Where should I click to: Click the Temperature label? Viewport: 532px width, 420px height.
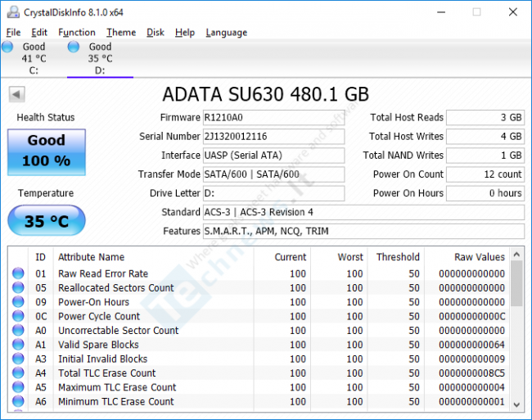(x=46, y=193)
